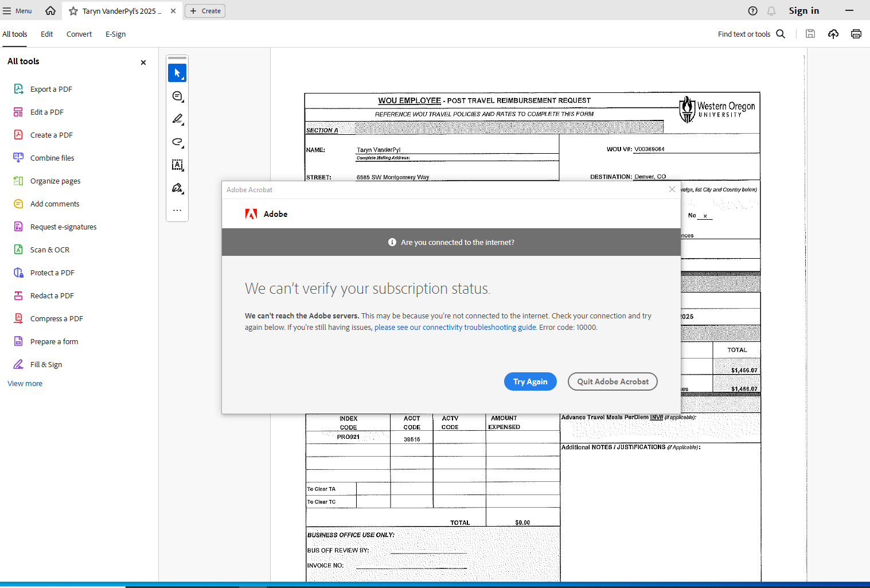Click the name Taryn VanderPyl in form
This screenshot has width=870, height=588.
(379, 150)
